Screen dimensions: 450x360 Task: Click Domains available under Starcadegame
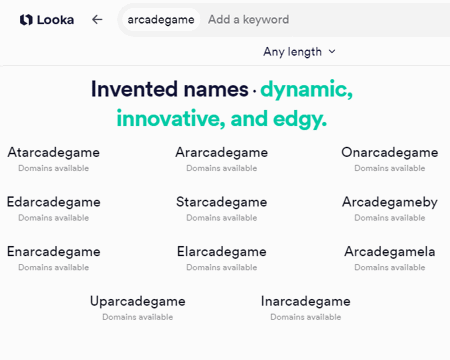tap(222, 218)
